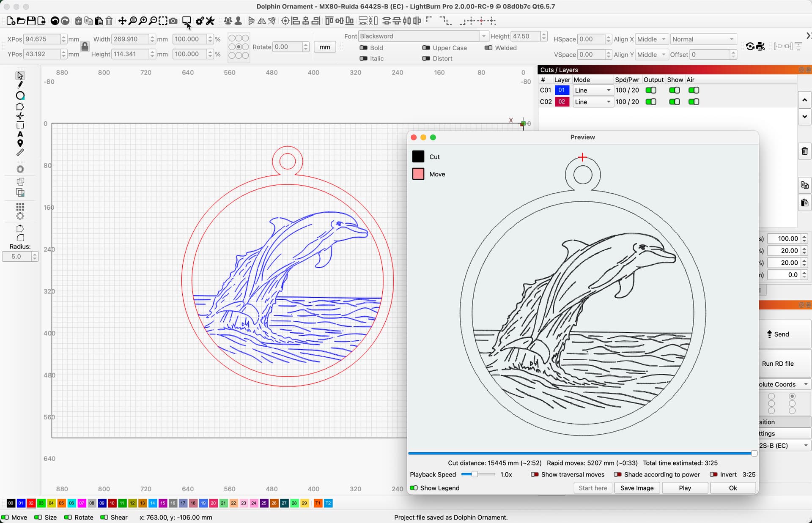Enable the Upper Case switch

coord(426,48)
